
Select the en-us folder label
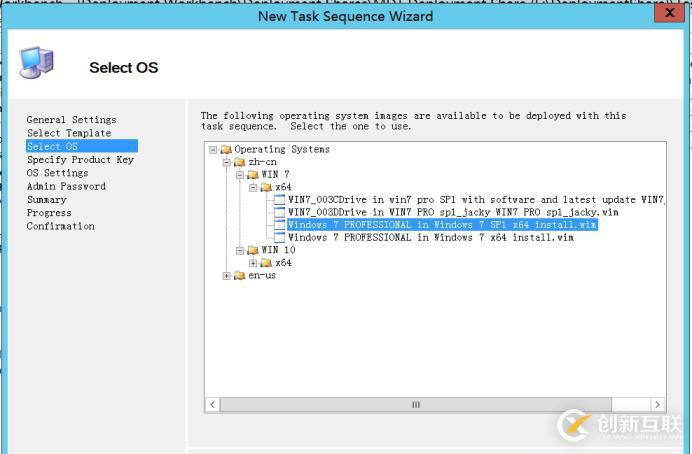click(x=262, y=276)
